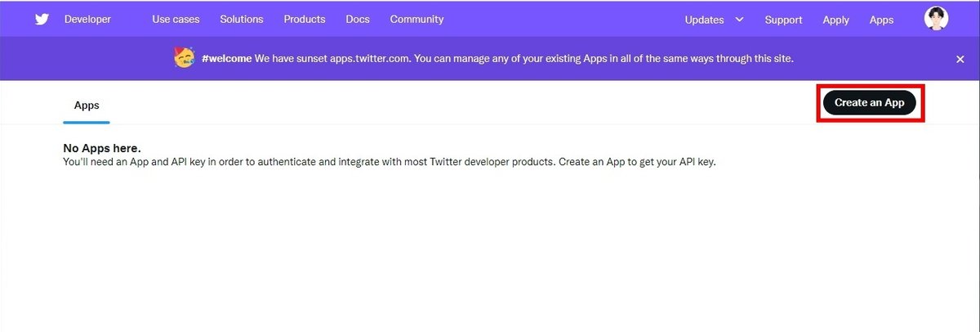Go to Apps in the top navigation

click(881, 20)
